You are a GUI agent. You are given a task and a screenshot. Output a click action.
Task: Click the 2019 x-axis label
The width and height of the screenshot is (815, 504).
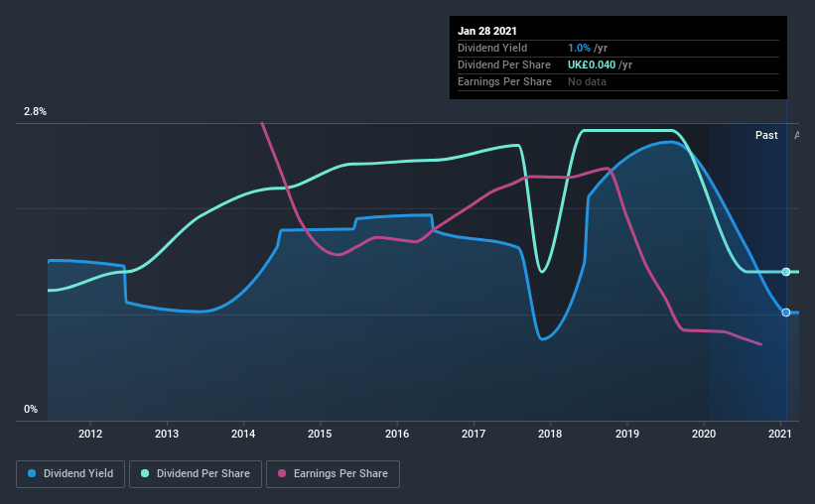(627, 434)
